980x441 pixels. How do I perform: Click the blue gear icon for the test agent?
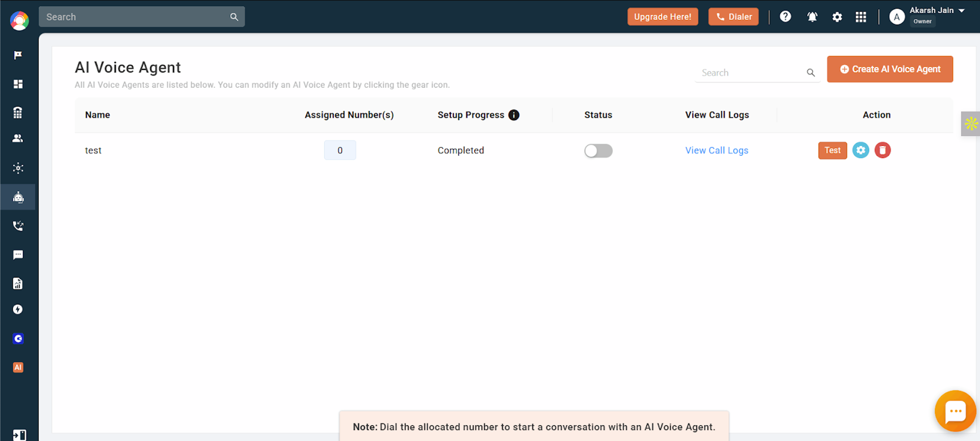point(861,150)
